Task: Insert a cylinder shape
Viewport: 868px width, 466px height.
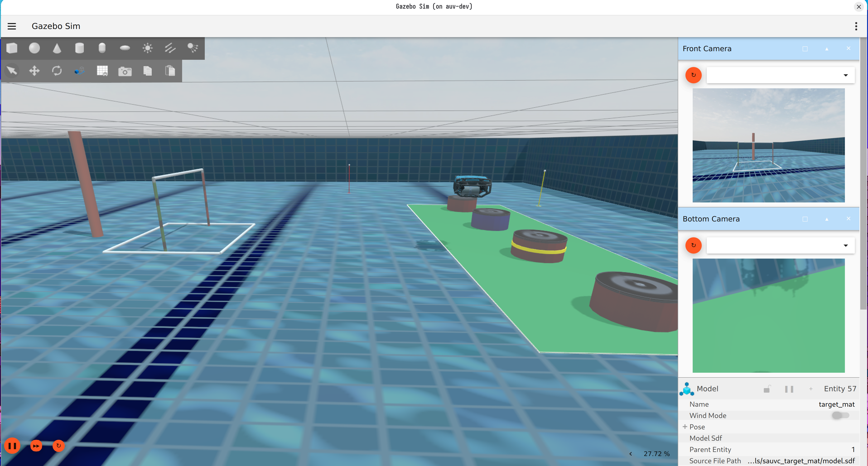Action: coord(80,48)
